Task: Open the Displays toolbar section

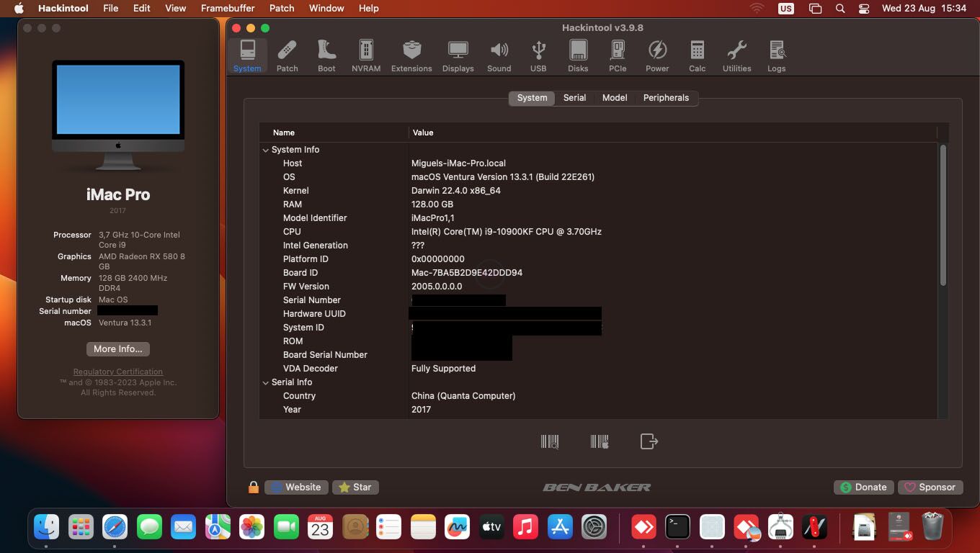Action: [458, 56]
